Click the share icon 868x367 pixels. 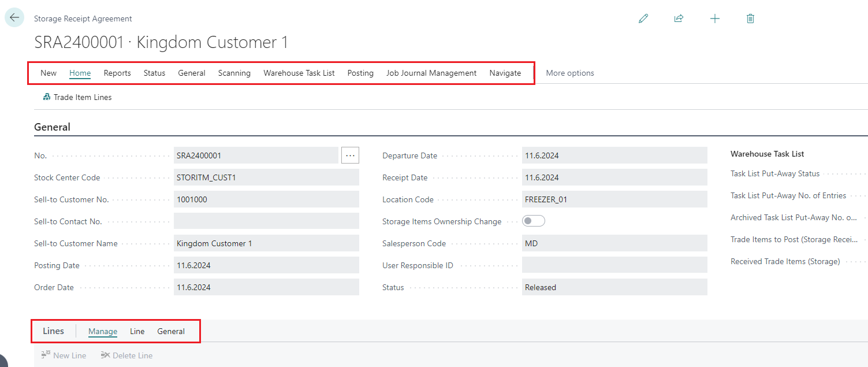tap(679, 18)
